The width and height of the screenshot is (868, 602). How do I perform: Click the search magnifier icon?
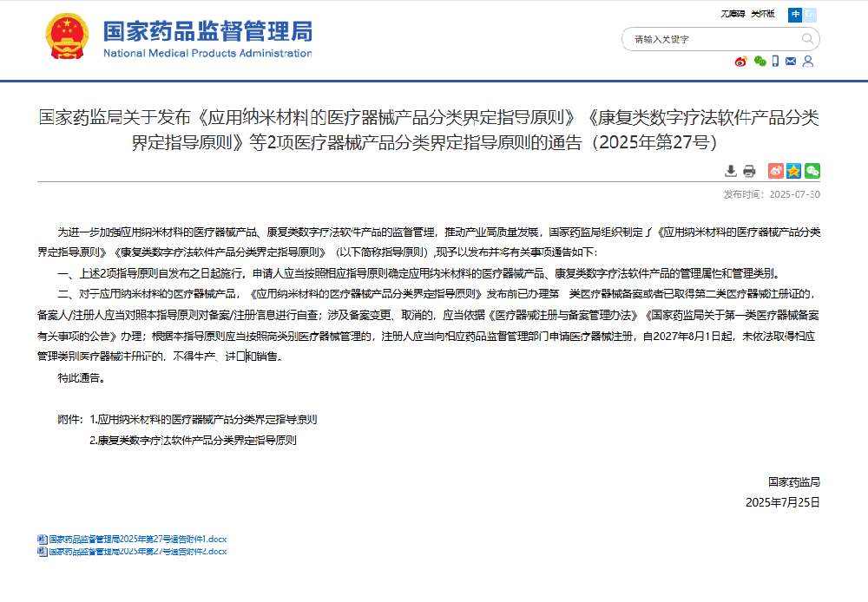click(807, 39)
